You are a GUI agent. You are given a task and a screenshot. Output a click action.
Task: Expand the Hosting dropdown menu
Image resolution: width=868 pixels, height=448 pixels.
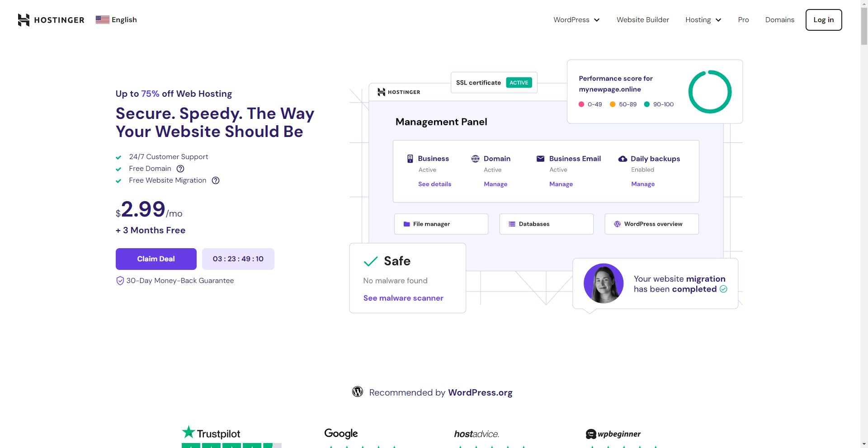[703, 20]
